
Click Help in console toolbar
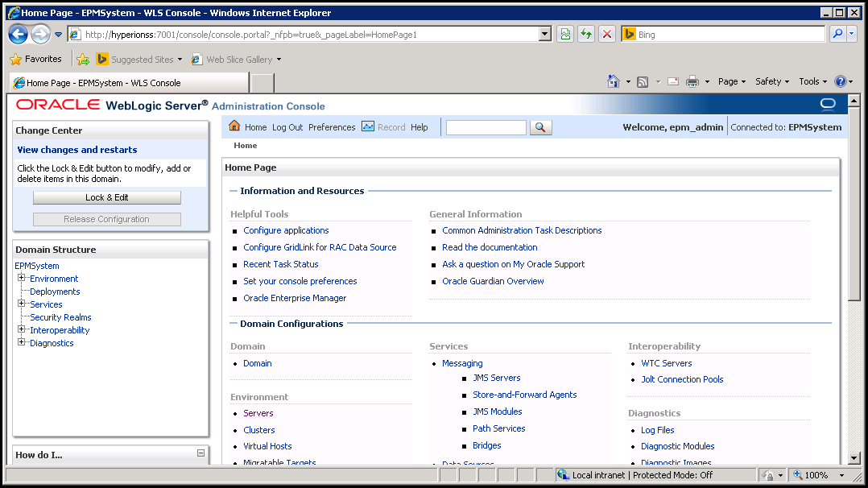419,127
